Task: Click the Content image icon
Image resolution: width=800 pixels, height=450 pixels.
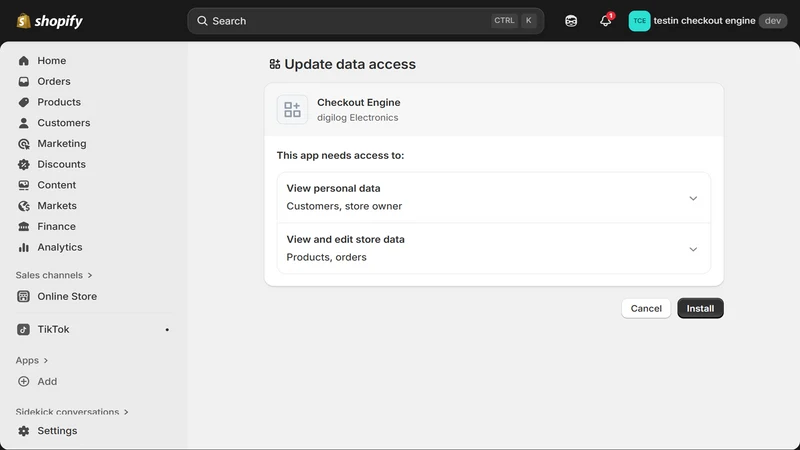Action: [x=23, y=185]
